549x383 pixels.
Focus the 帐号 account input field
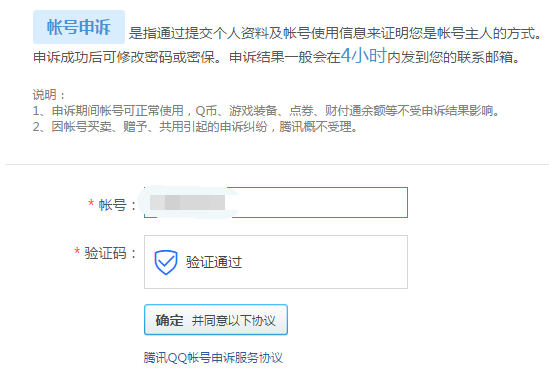pyautogui.click(x=276, y=202)
